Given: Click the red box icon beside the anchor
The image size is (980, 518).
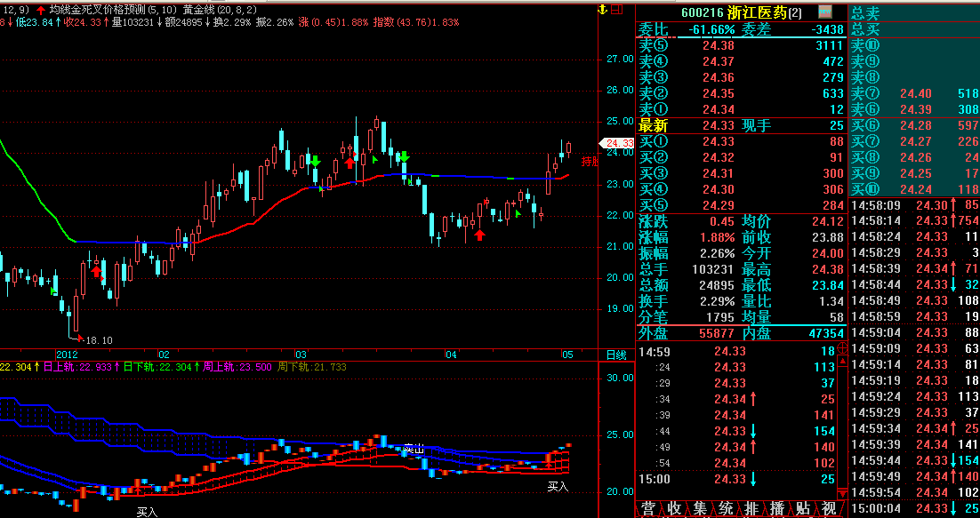Looking at the screenshot, I should coord(616,10).
